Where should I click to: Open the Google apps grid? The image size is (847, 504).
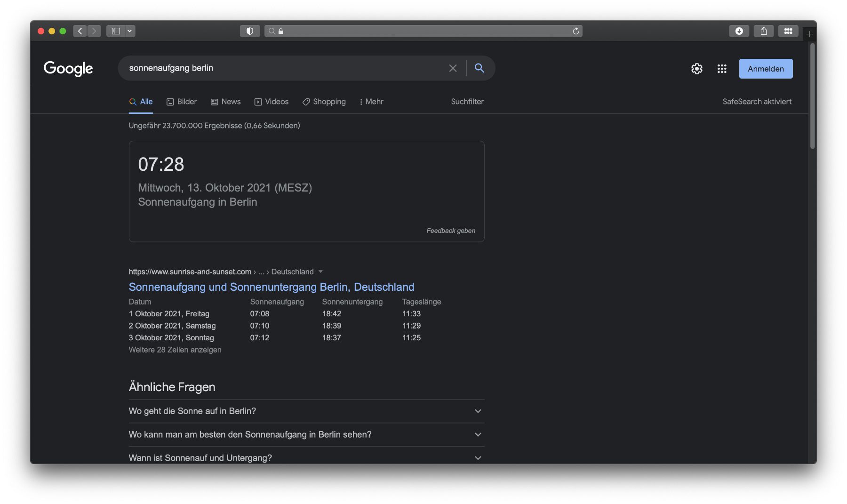(x=722, y=69)
